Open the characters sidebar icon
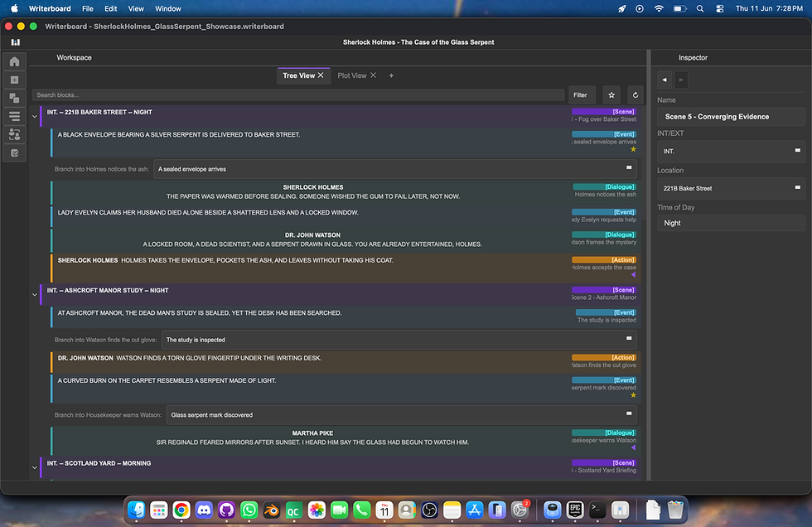Screen dimensions: 812x527 (15, 134)
